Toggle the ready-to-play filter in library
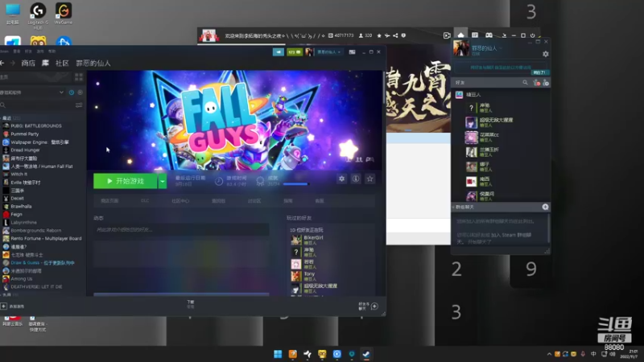This screenshot has height=362, width=644. pos(80,93)
